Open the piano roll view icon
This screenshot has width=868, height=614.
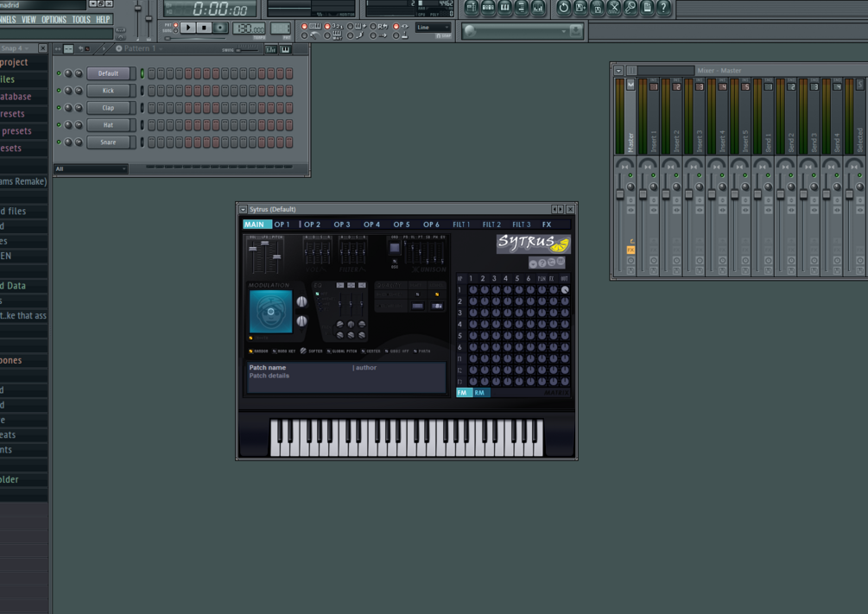pos(504,8)
